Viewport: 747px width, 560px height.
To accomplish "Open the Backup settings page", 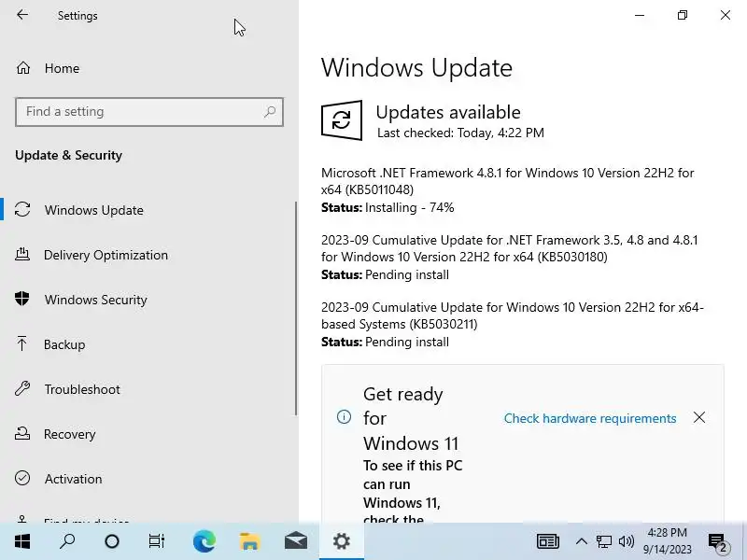I will coord(148,344).
